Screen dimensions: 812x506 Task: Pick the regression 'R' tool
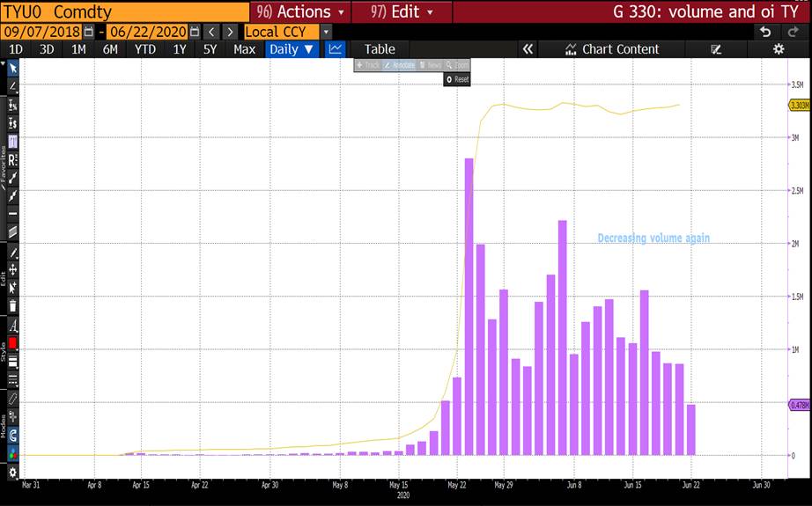[x=13, y=160]
